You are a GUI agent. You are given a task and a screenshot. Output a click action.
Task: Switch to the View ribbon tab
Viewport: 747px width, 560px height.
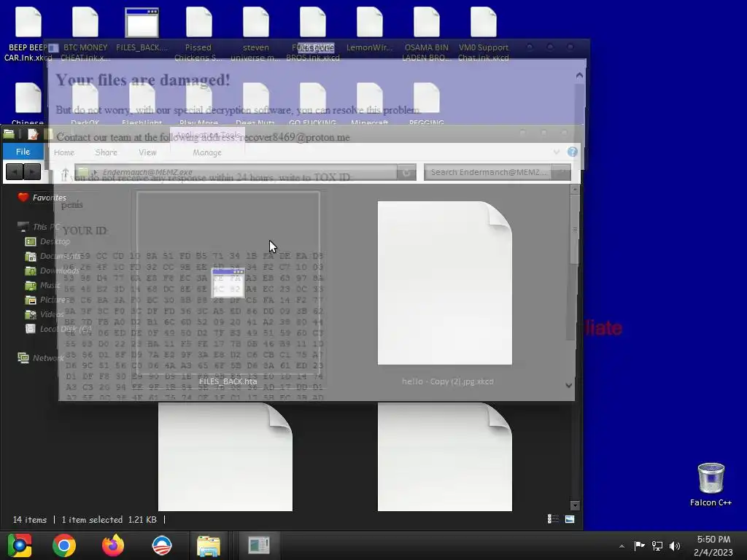pos(147,152)
